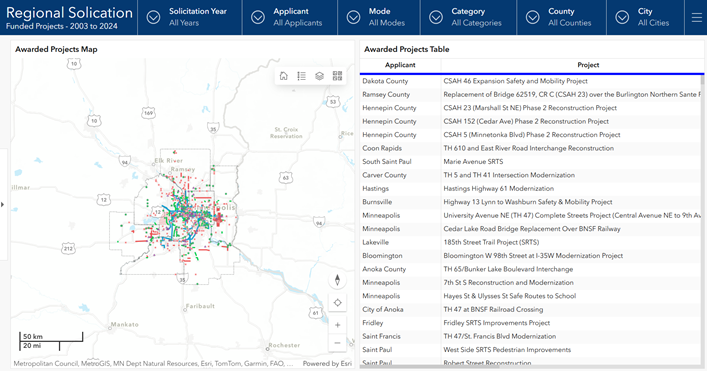
Task: Click the map attribution text
Action: click(x=153, y=363)
